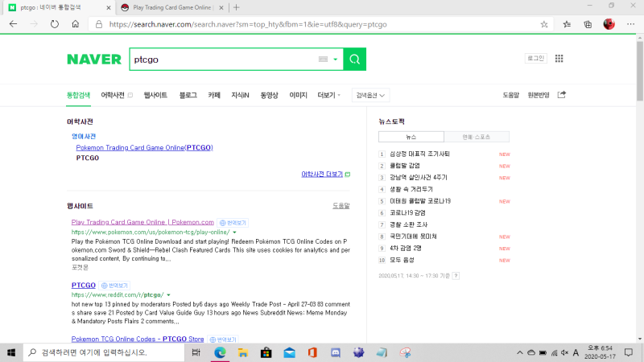Image resolution: width=644 pixels, height=362 pixels.
Task: Add this page to favorites with the star
Action: coord(544,24)
